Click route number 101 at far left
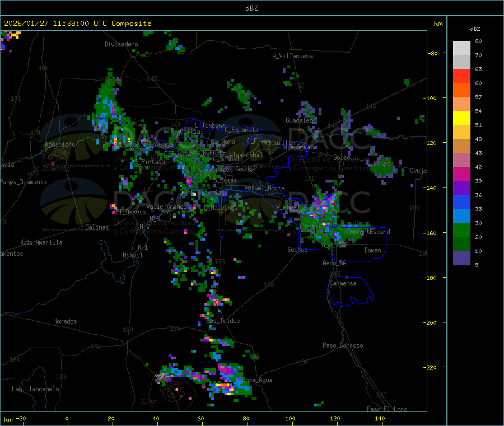This screenshot has width=504, height=426. pyautogui.click(x=16, y=99)
